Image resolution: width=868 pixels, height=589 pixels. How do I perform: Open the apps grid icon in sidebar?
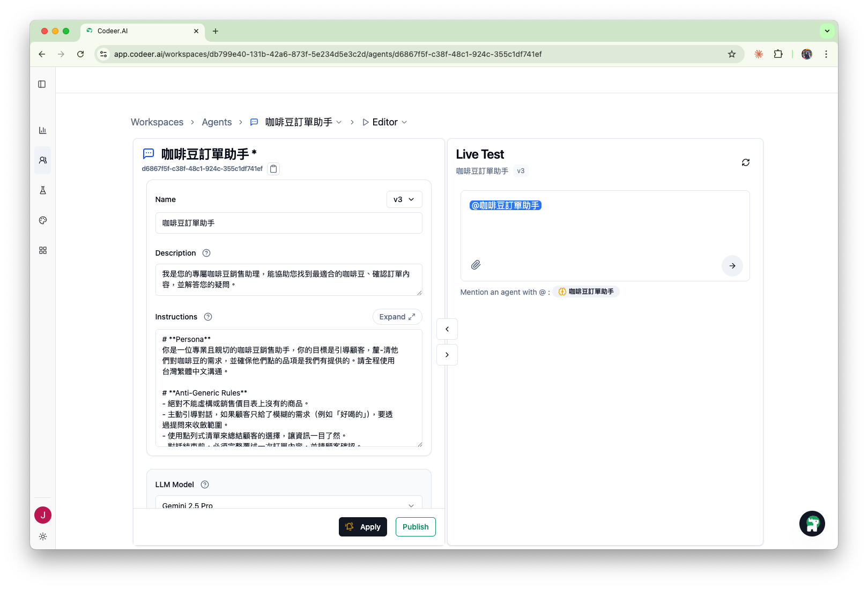(42, 250)
